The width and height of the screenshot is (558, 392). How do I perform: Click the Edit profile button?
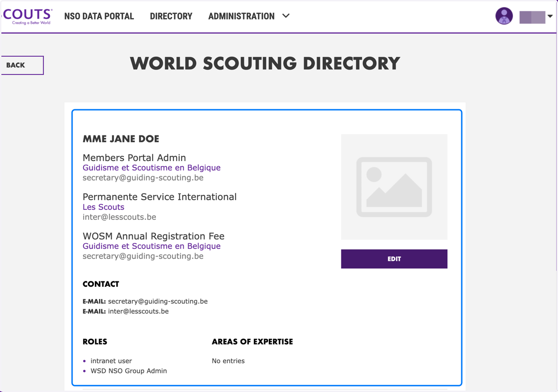[394, 259]
